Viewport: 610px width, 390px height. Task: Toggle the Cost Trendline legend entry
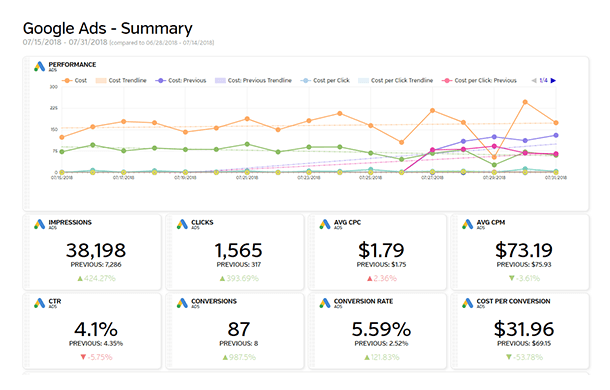tap(121, 81)
